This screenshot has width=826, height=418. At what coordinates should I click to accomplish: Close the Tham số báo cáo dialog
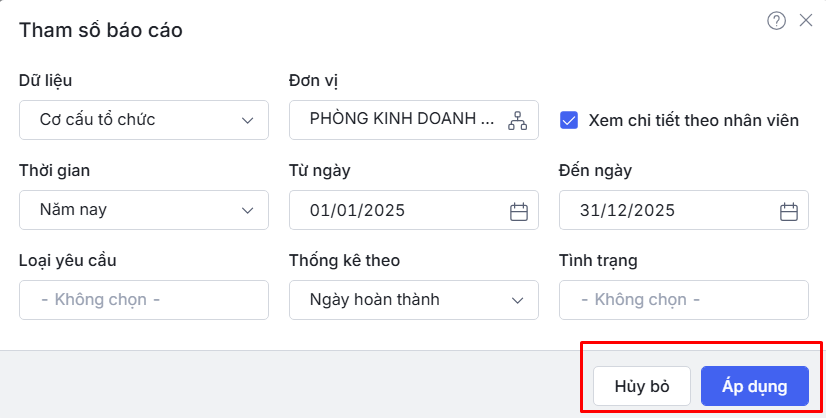[x=806, y=21]
